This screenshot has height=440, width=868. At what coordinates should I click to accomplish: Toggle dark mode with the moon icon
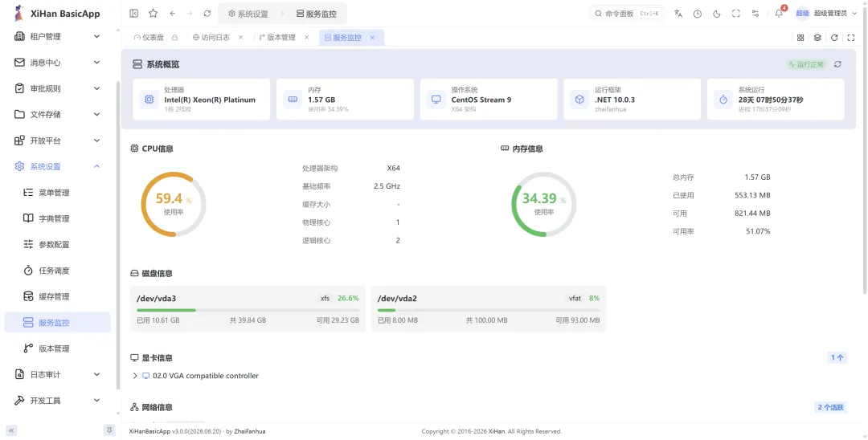tap(716, 14)
